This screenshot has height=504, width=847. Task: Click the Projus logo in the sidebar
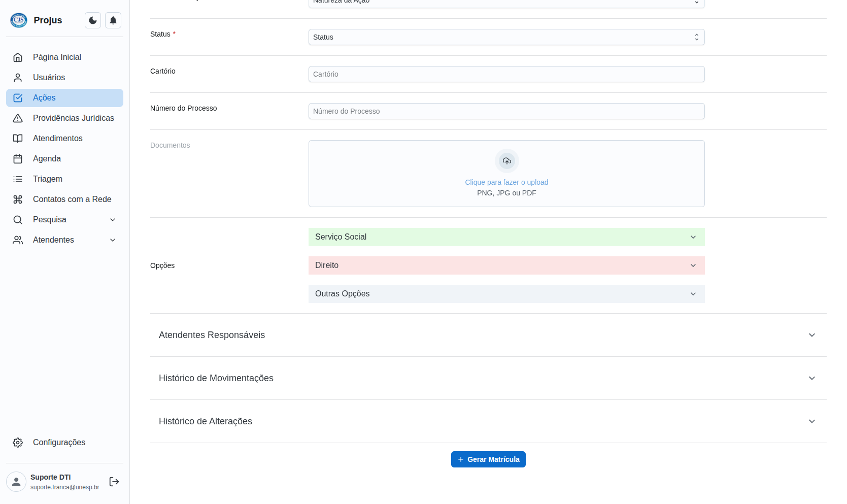pos(19,20)
